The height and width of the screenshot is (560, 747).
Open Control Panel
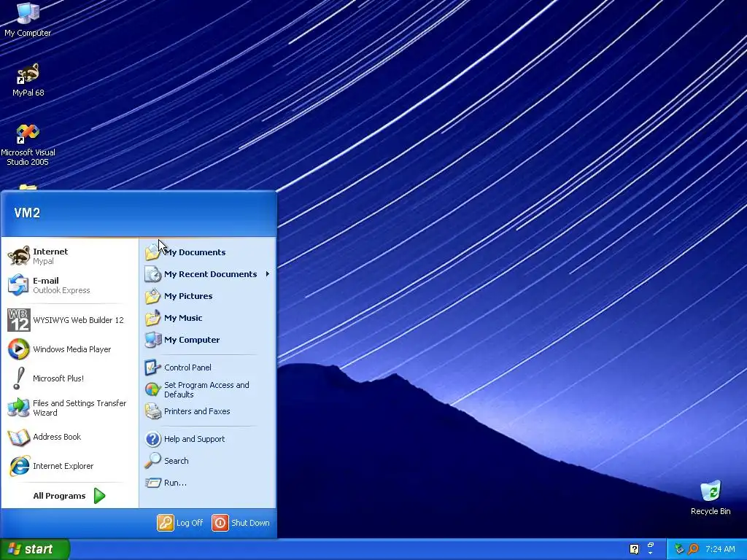coord(208,367)
